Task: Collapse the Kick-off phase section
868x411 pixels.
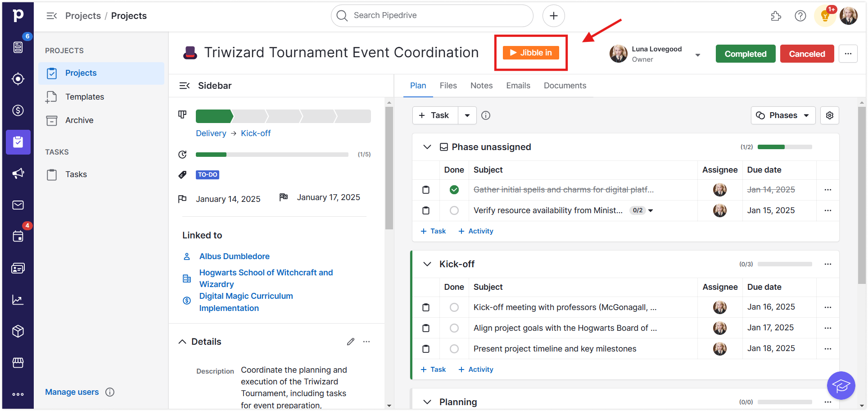Action: [427, 264]
